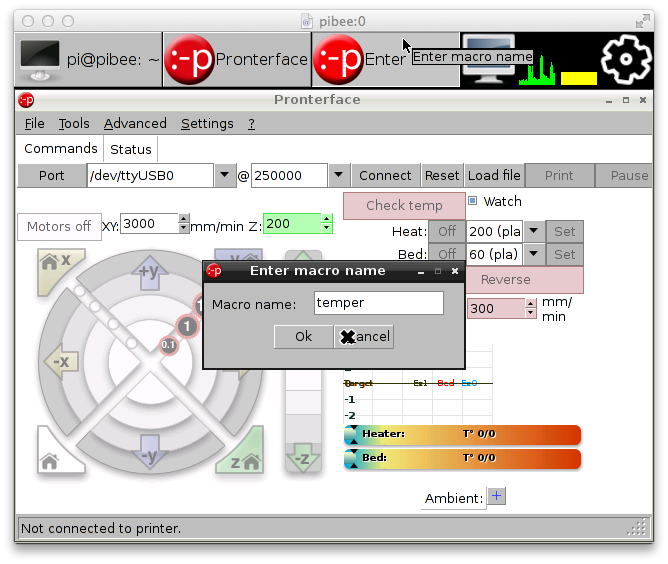
Task: Open the Tools menu
Action: (x=74, y=124)
